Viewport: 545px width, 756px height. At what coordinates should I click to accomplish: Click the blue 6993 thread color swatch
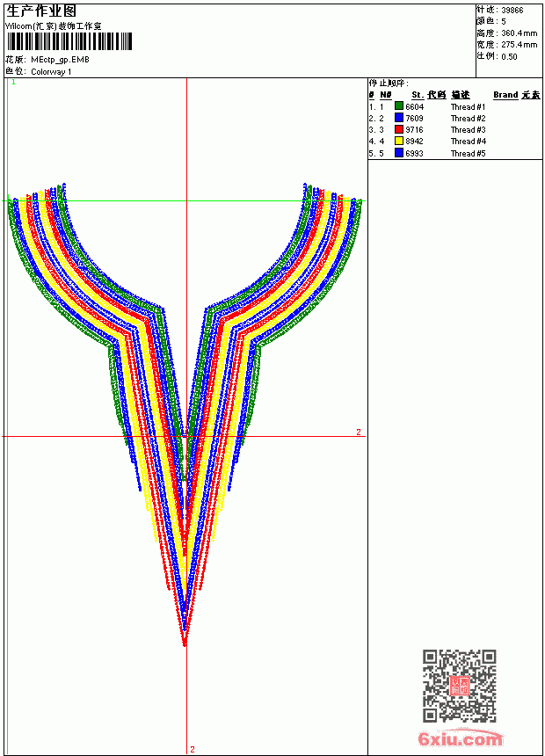(x=399, y=153)
